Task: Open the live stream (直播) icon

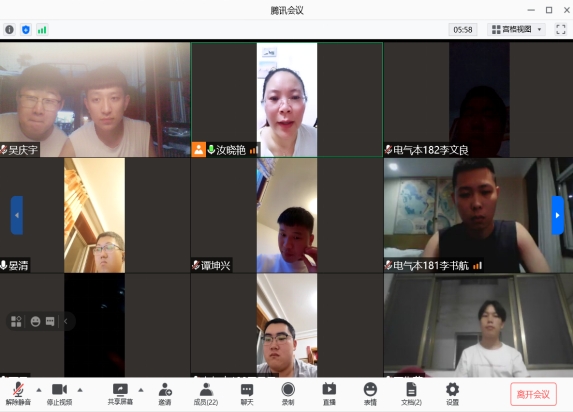Action: tap(329, 394)
